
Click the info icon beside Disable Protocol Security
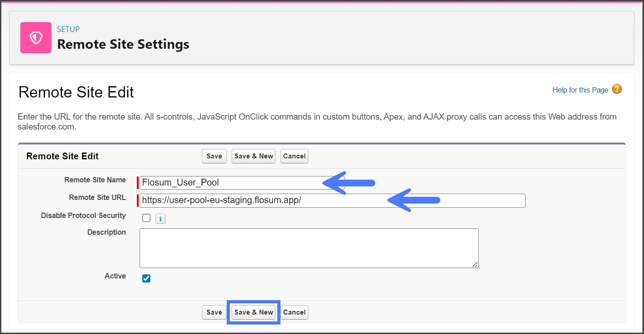(x=160, y=219)
